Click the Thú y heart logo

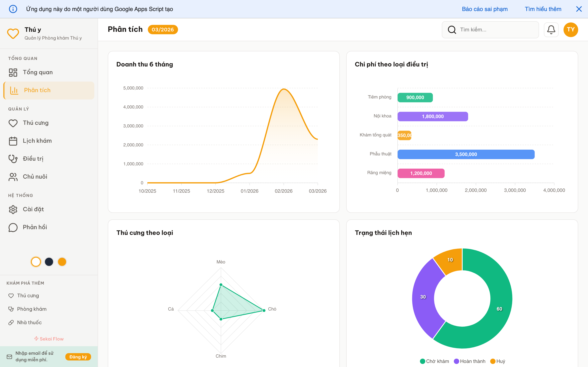pos(13,33)
